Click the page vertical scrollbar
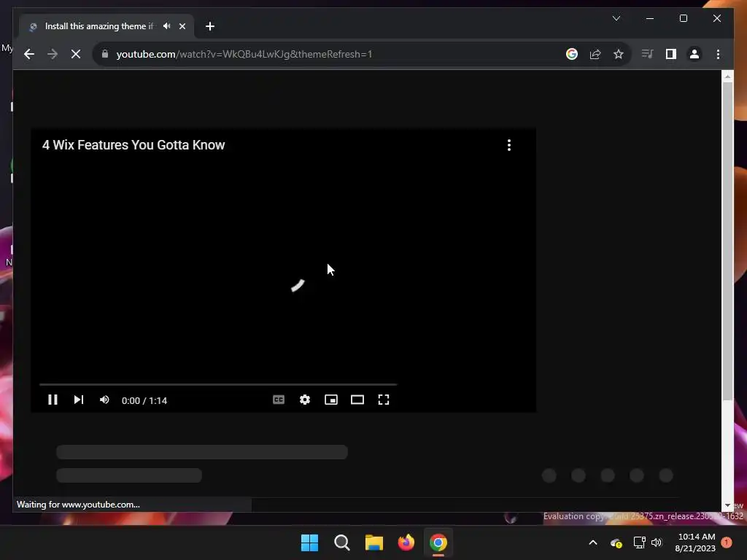 click(727, 241)
